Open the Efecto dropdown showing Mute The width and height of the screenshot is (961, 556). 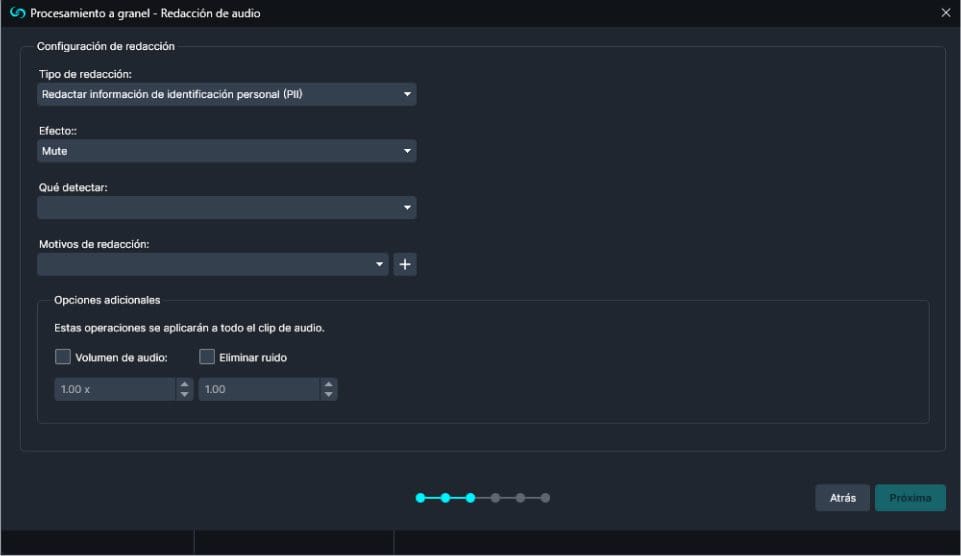pos(227,151)
